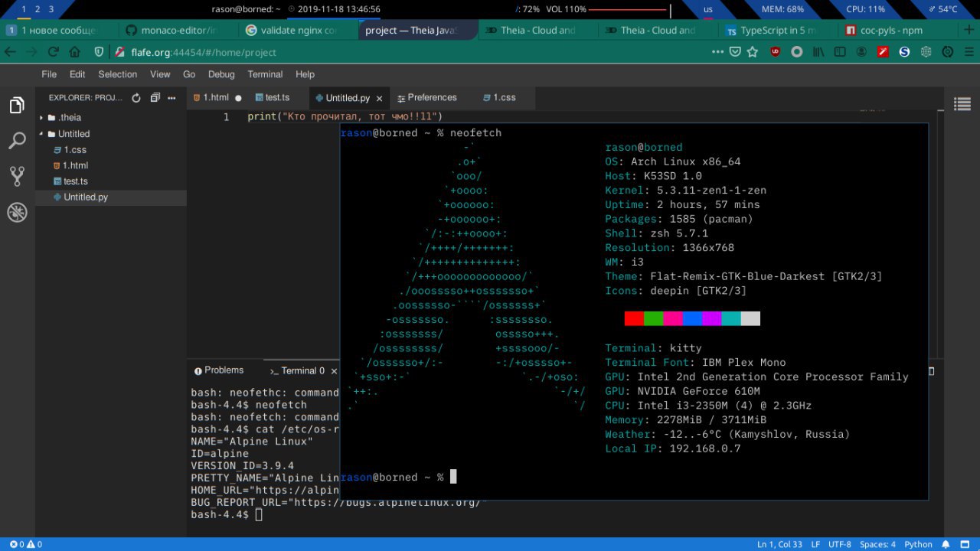This screenshot has height=551, width=980.
Task: Close the Untitled.py editor tab
Action: [379, 99]
